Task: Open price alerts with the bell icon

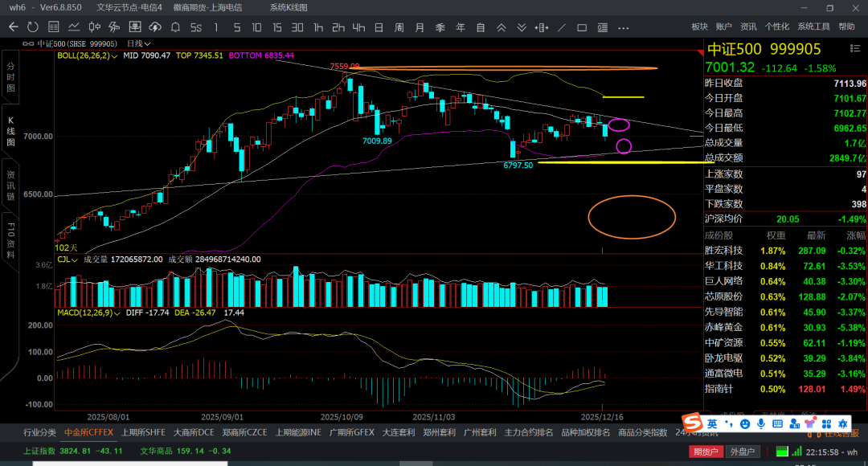Action: click(x=175, y=27)
